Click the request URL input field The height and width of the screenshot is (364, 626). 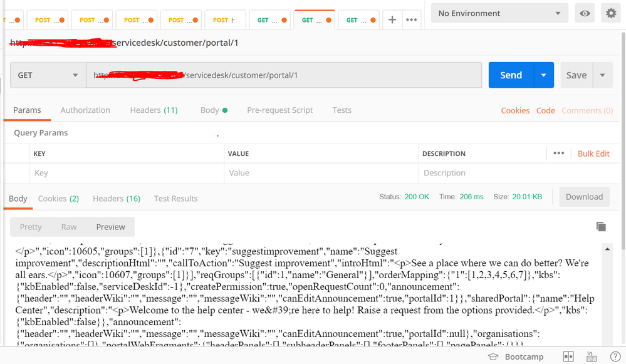coord(284,75)
